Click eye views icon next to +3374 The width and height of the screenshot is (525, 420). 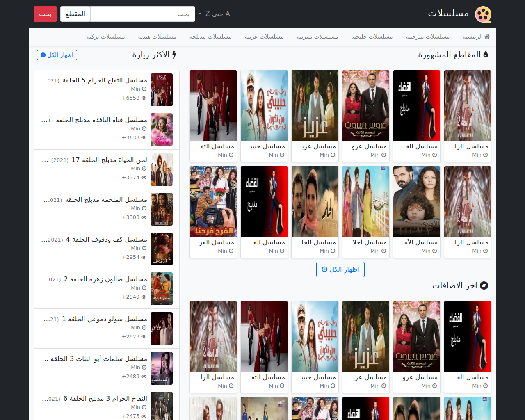click(144, 178)
